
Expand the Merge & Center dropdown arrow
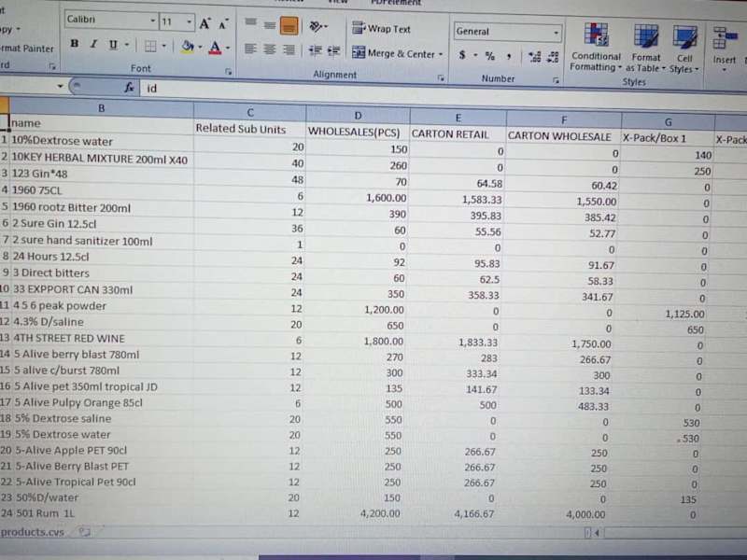coord(441,54)
